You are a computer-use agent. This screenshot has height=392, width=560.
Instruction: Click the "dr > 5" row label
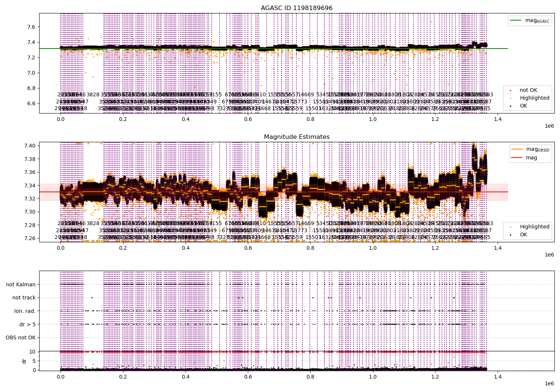pos(28,324)
